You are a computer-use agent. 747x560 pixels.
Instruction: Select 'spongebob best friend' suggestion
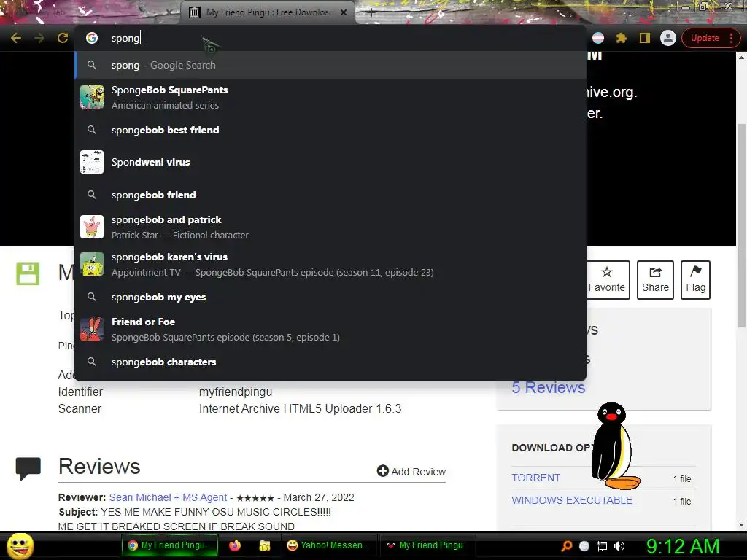coord(330,130)
